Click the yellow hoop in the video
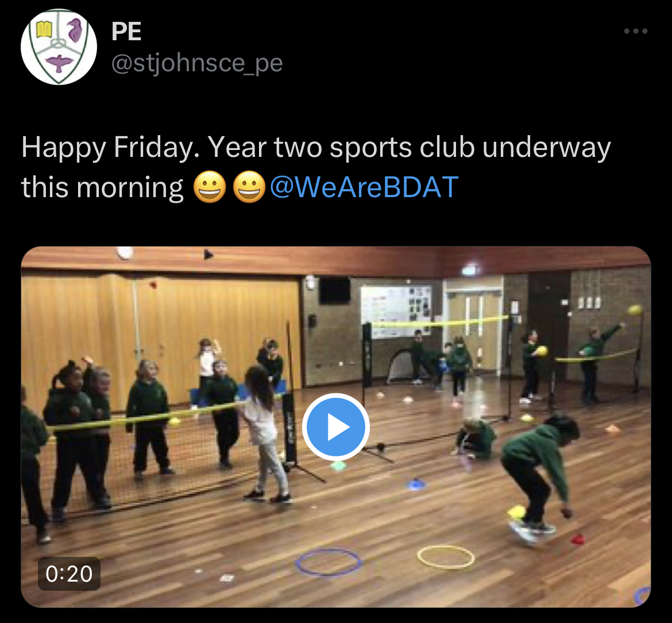Screen dimensions: 672x623 [x=446, y=557]
